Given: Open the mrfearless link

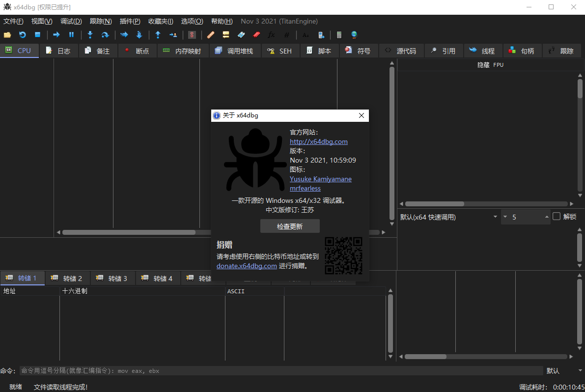Looking at the screenshot, I should [x=305, y=188].
